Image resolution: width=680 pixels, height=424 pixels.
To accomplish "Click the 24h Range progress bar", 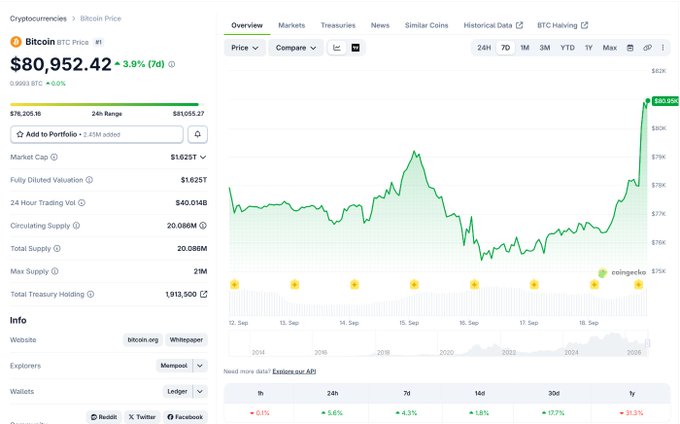I will 107,104.
